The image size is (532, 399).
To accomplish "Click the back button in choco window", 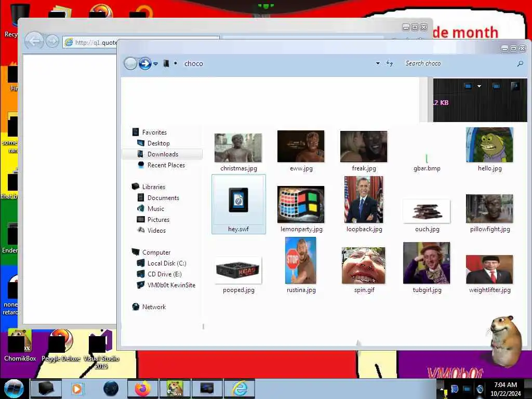I will pos(130,63).
